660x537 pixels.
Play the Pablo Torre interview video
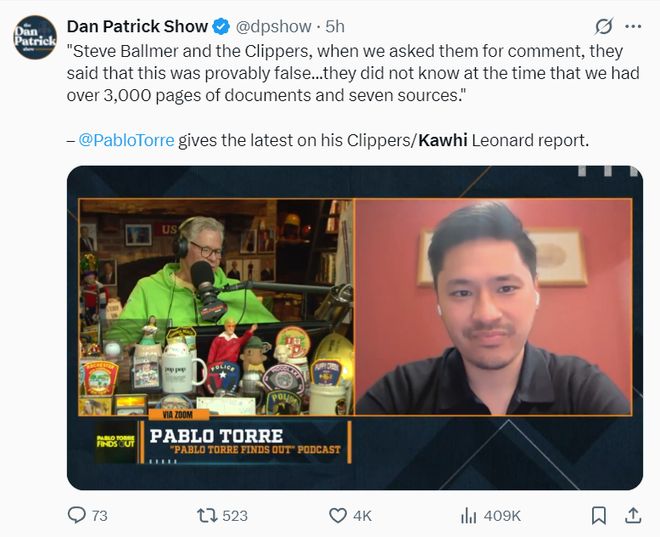point(355,328)
